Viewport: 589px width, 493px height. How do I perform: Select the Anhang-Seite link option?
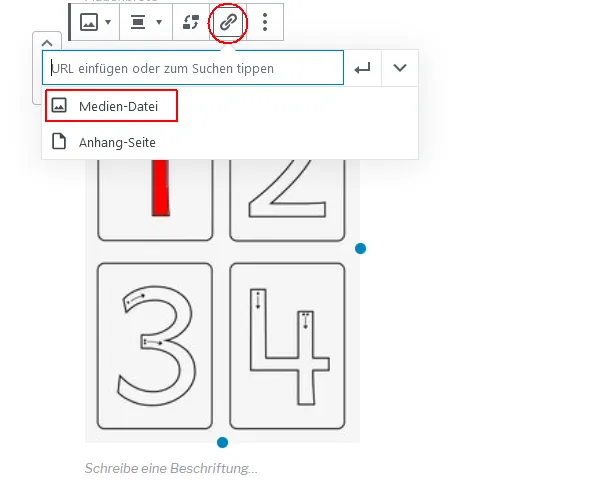230,142
